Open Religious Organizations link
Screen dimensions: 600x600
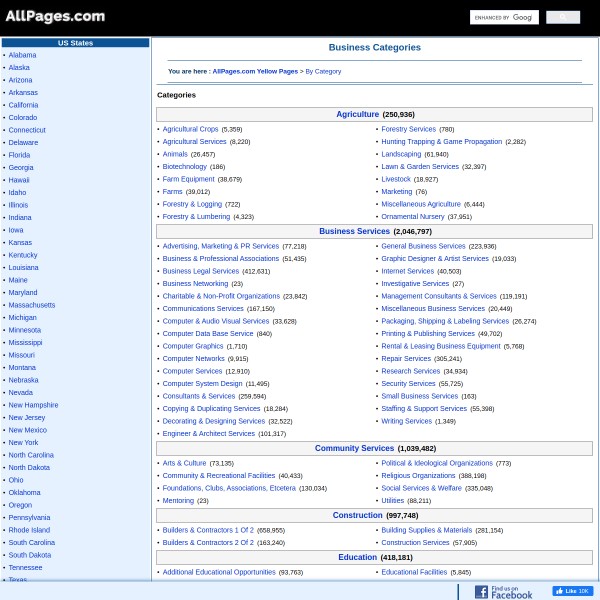click(x=418, y=476)
